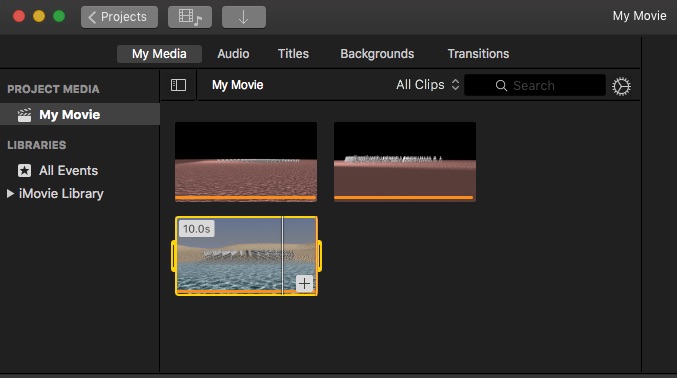Image resolution: width=677 pixels, height=378 pixels.
Task: Select the 10.0s water scene clip
Action: [x=246, y=256]
